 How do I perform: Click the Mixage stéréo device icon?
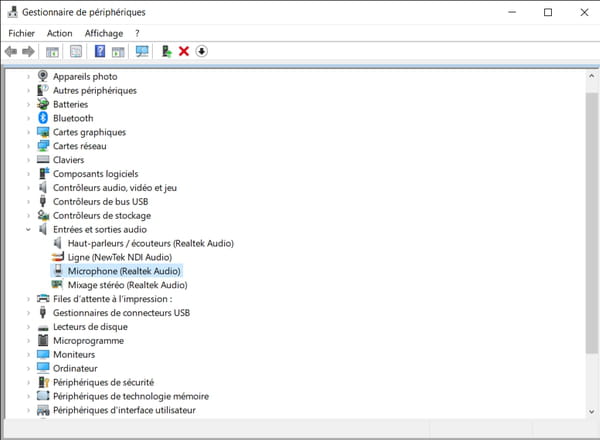(x=57, y=284)
